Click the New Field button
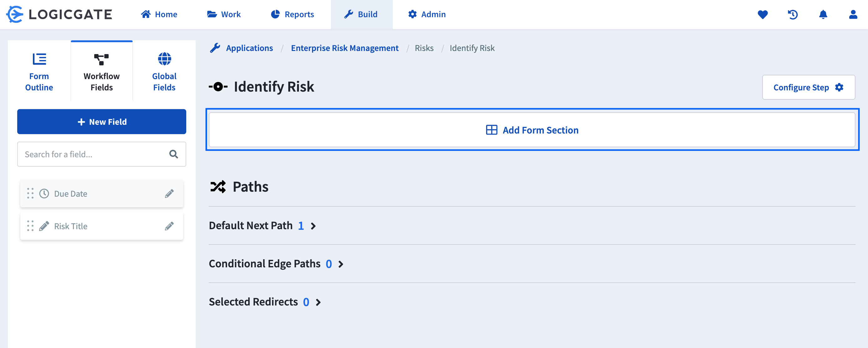Viewport: 868px width, 348px height. 101,122
